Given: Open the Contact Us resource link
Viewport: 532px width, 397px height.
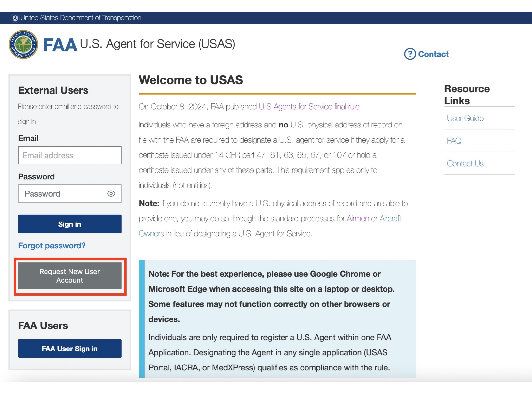Looking at the screenshot, I should click(465, 163).
